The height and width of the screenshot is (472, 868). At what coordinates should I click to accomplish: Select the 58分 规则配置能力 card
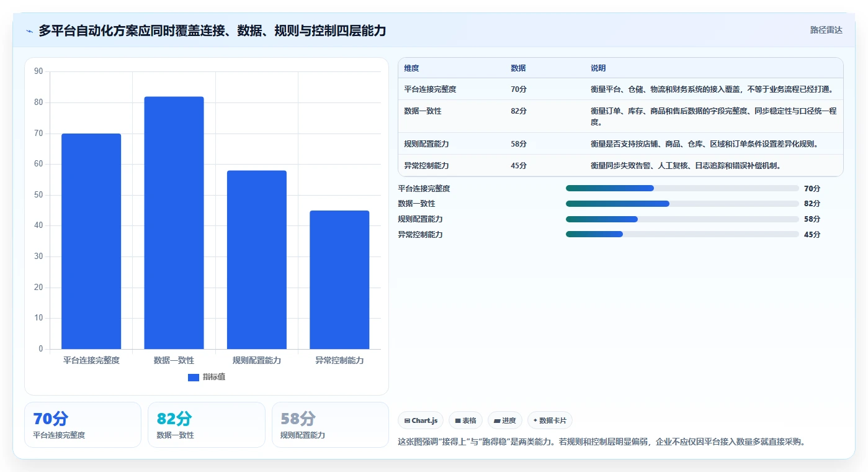[x=330, y=425]
